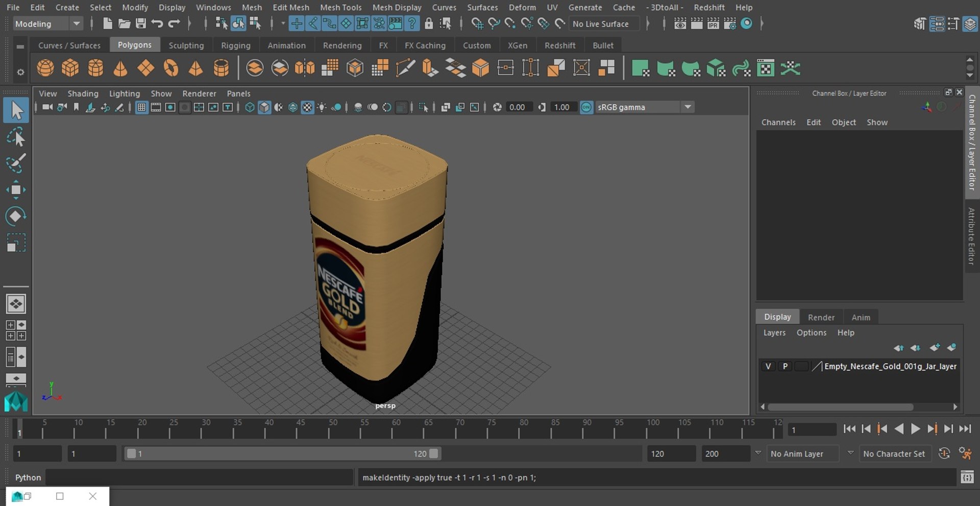Activate the Select tool arrow
The image size is (980, 506).
click(x=16, y=110)
